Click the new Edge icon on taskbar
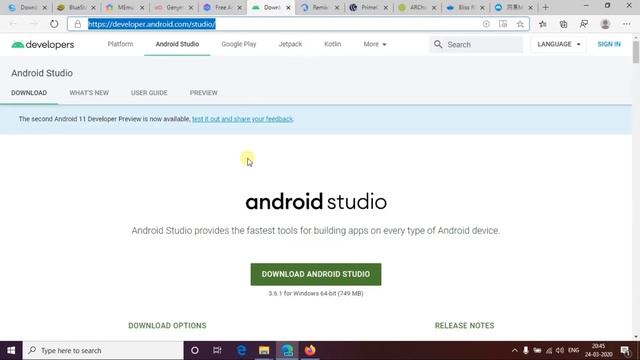 click(287, 350)
